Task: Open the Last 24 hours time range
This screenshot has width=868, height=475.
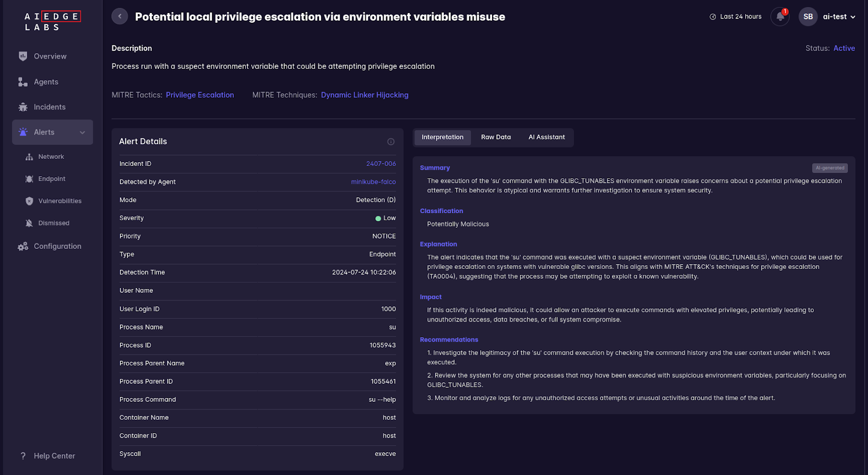Action: [736, 17]
